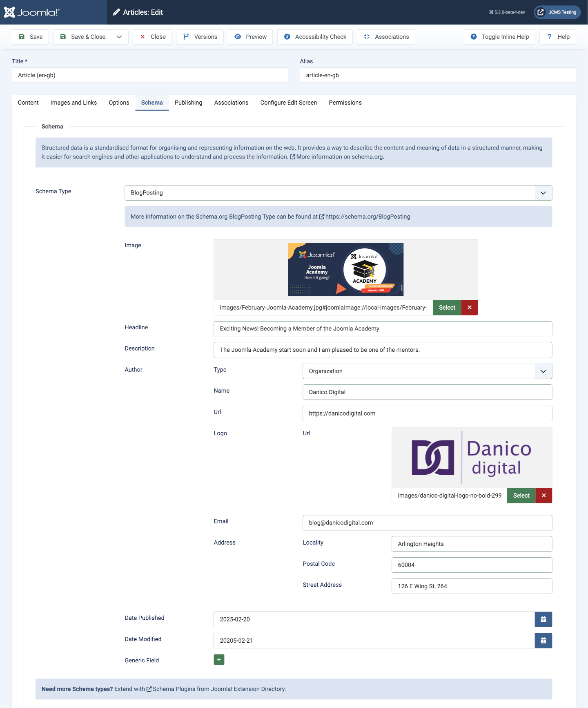Open the Help button

click(x=558, y=37)
